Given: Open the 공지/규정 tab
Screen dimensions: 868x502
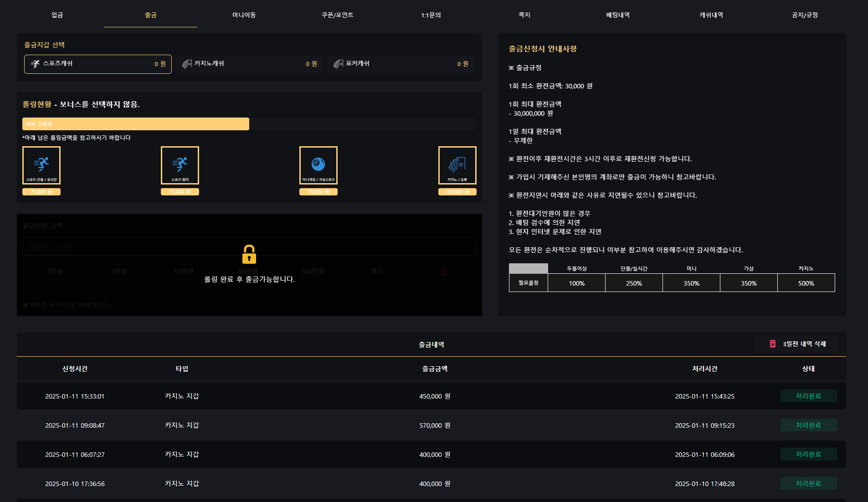Looking at the screenshot, I should pos(805,15).
